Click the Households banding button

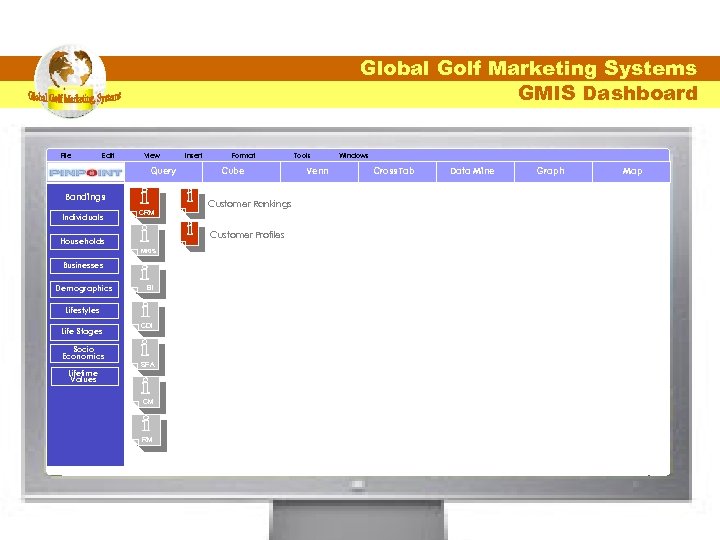pyautogui.click(x=84, y=242)
